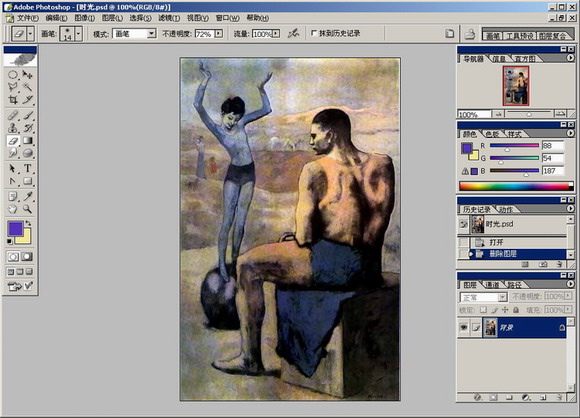
Task: Select the Polygonal Lasso tool
Action: (13, 87)
